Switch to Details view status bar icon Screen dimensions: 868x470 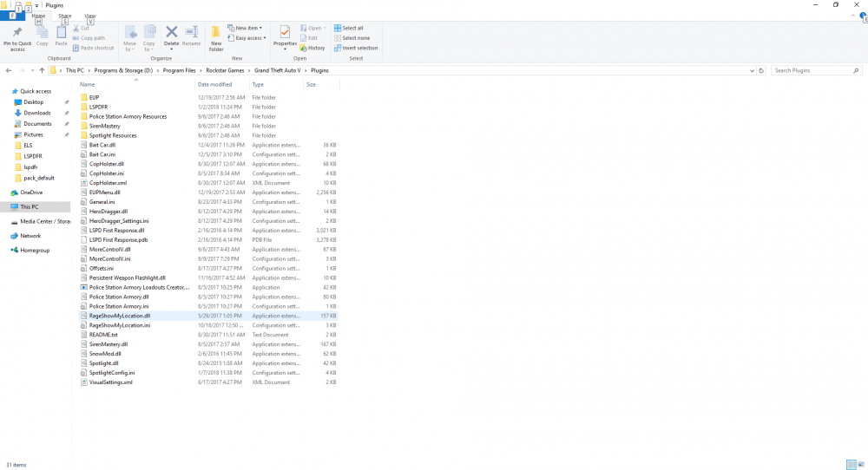tap(852, 465)
